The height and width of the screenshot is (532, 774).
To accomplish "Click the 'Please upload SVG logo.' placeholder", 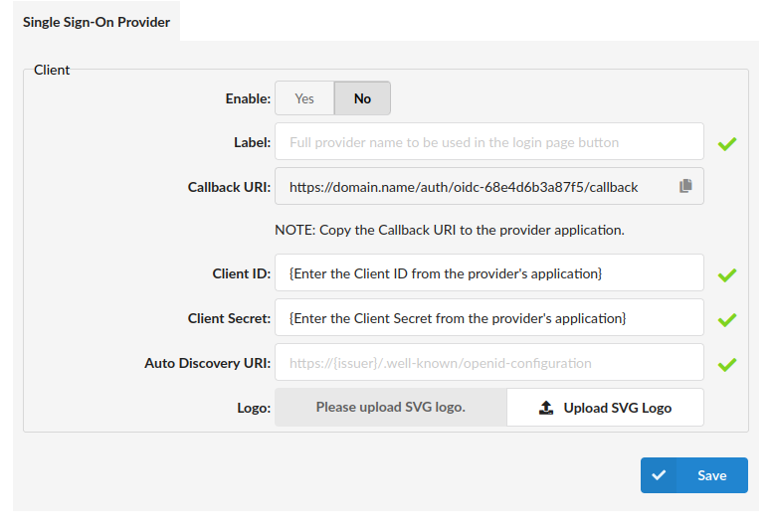I will point(390,408).
